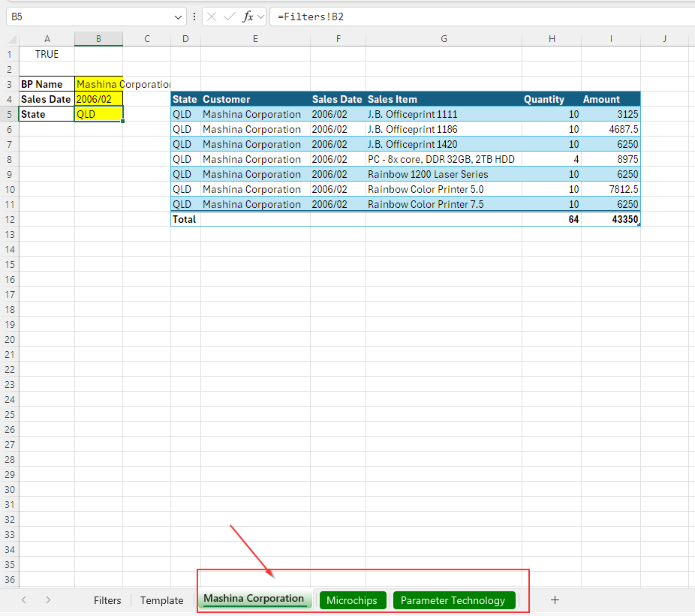Viewport: 695px width, 616px height.
Task: Click the Select All corner triangle
Action: pyautogui.click(x=12, y=39)
